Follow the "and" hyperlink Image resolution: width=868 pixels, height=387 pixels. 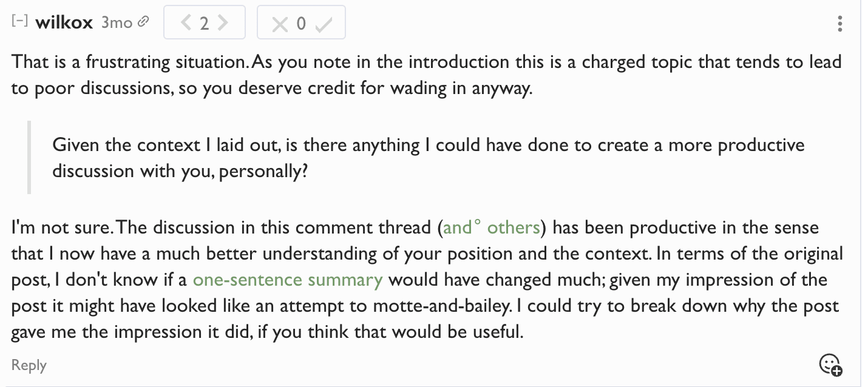457,227
